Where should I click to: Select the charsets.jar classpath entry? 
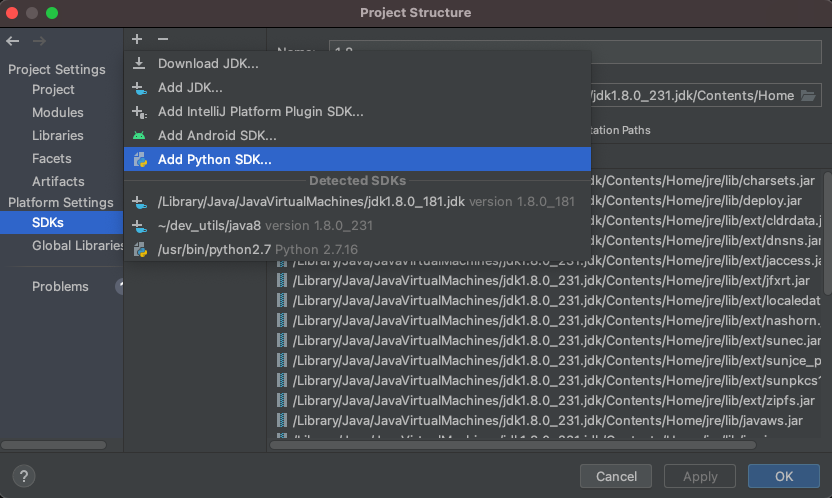tap(703, 181)
